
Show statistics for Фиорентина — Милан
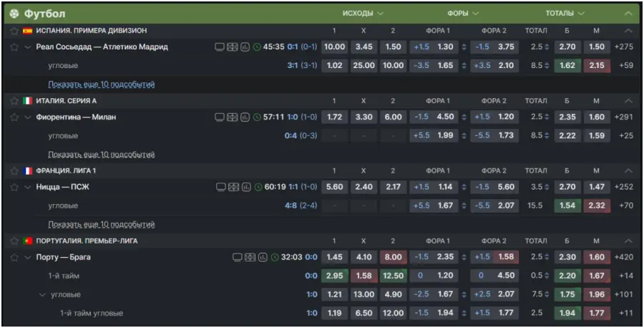pyautogui.click(x=245, y=117)
